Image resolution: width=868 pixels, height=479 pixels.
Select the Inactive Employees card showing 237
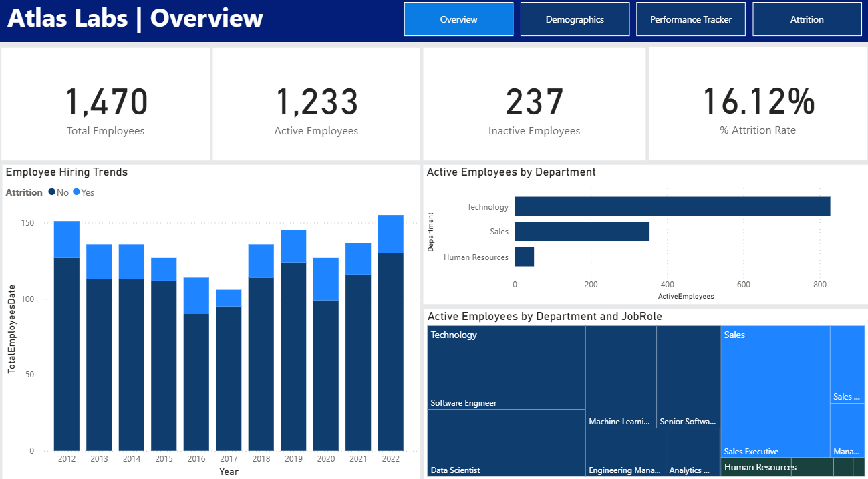[x=535, y=104]
